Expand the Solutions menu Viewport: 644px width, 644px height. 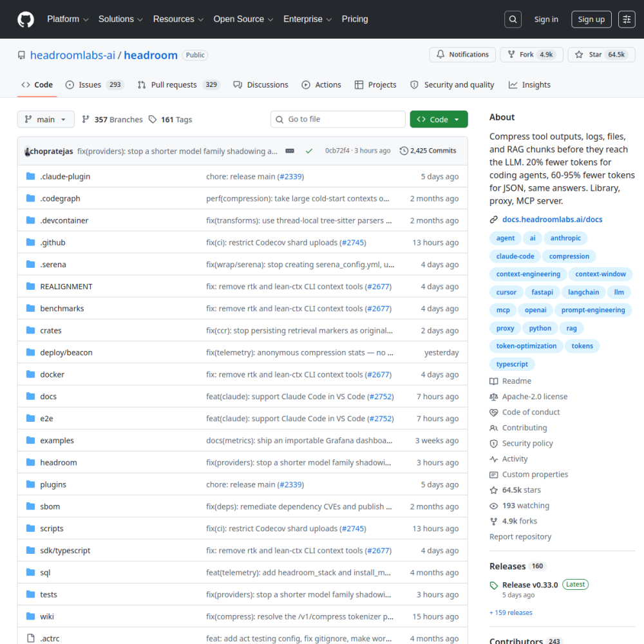point(120,19)
